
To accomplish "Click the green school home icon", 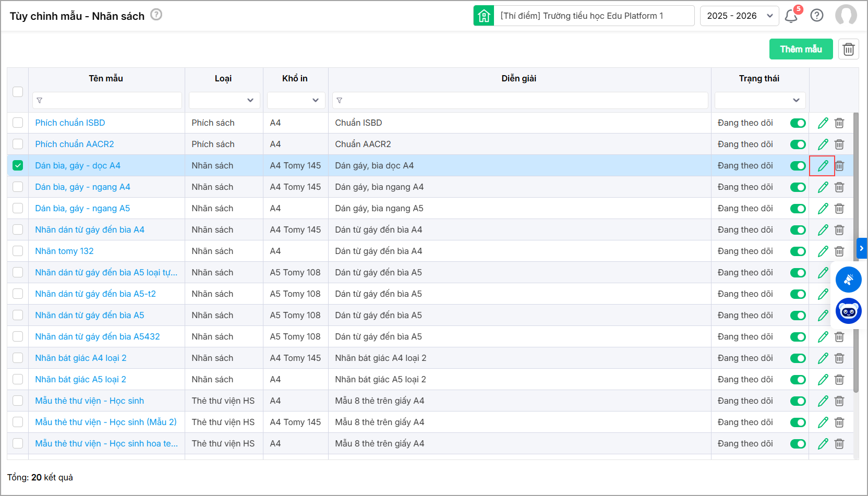I will click(x=484, y=16).
